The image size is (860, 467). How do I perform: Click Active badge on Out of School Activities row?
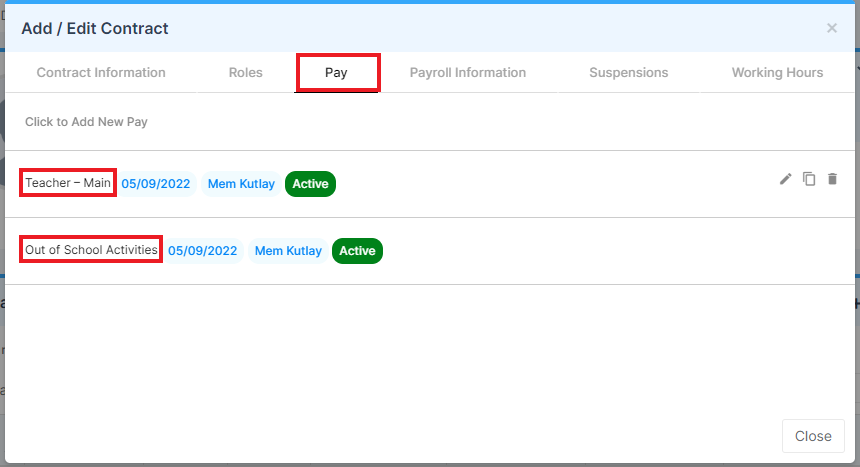tap(357, 251)
